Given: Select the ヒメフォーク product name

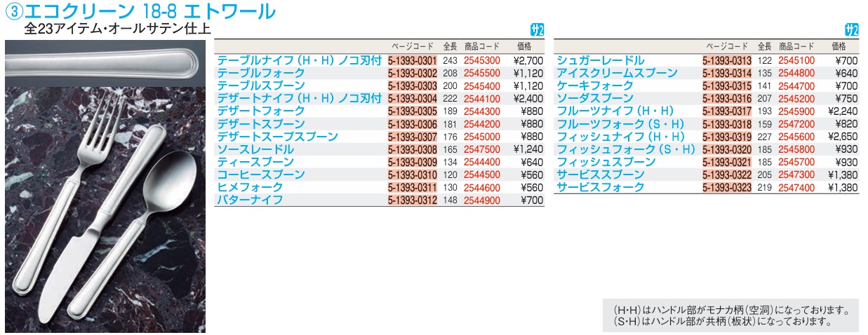Looking at the screenshot, I should pyautogui.click(x=250, y=187).
